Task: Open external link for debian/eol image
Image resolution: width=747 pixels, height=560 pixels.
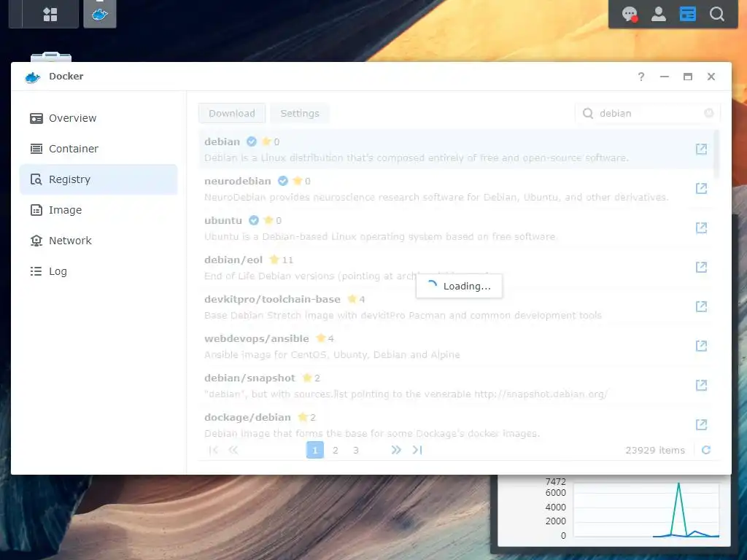Action: click(x=701, y=267)
